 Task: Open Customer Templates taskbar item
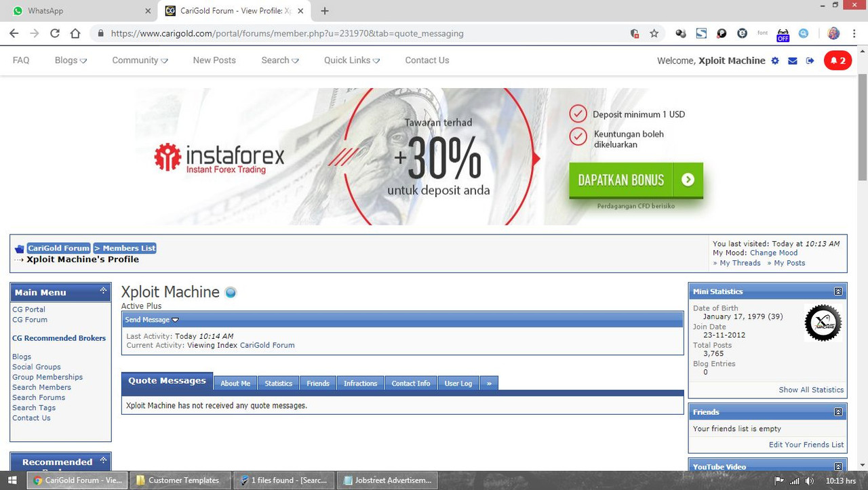point(180,481)
